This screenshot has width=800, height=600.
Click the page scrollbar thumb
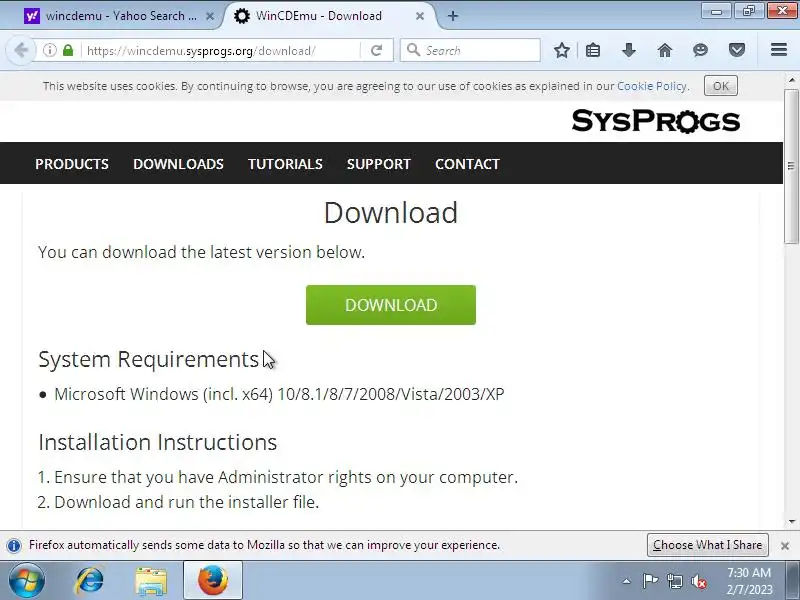(x=791, y=166)
